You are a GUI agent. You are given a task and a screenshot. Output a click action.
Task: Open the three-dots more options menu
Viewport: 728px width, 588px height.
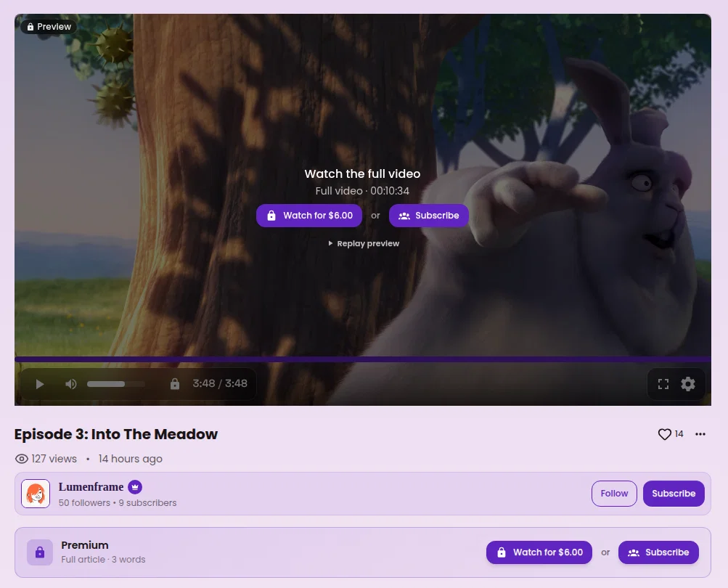tap(700, 434)
